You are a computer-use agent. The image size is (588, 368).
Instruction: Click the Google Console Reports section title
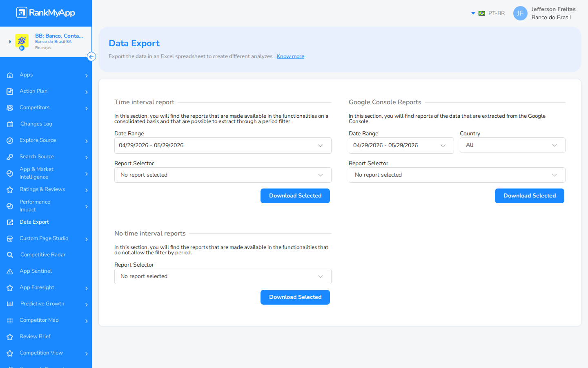385,102
